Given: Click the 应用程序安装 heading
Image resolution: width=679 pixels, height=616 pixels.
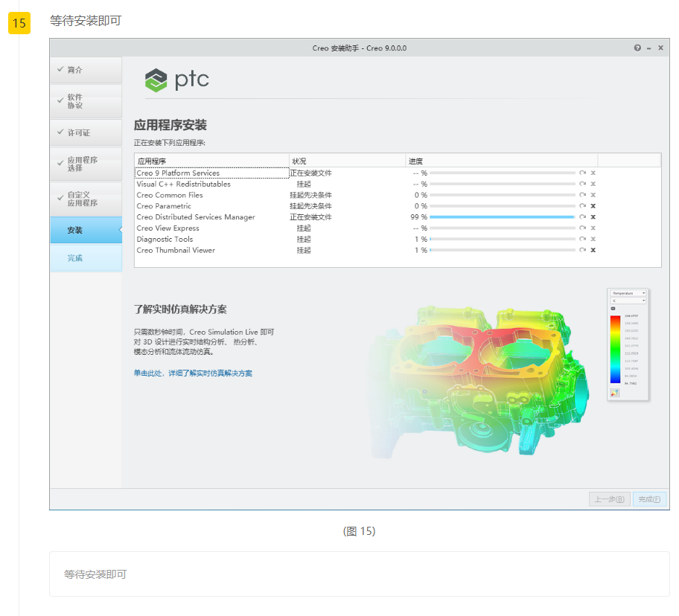Looking at the screenshot, I should [x=170, y=126].
